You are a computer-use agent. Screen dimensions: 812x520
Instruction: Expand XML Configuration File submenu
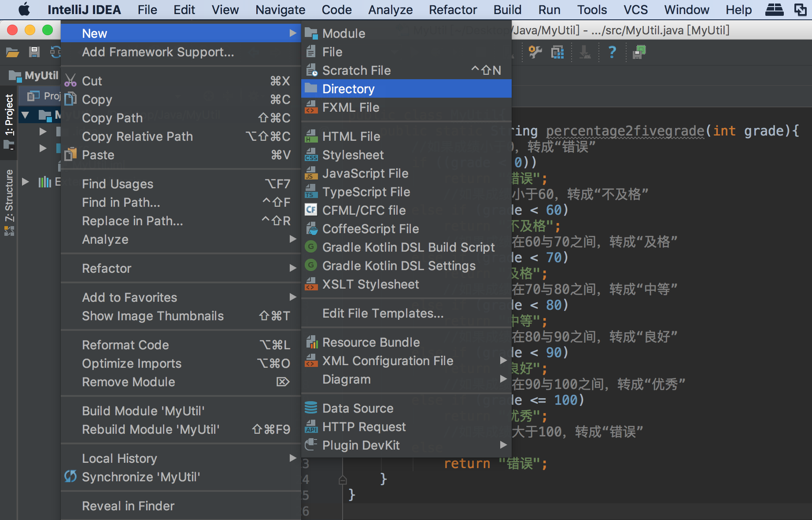pos(406,361)
